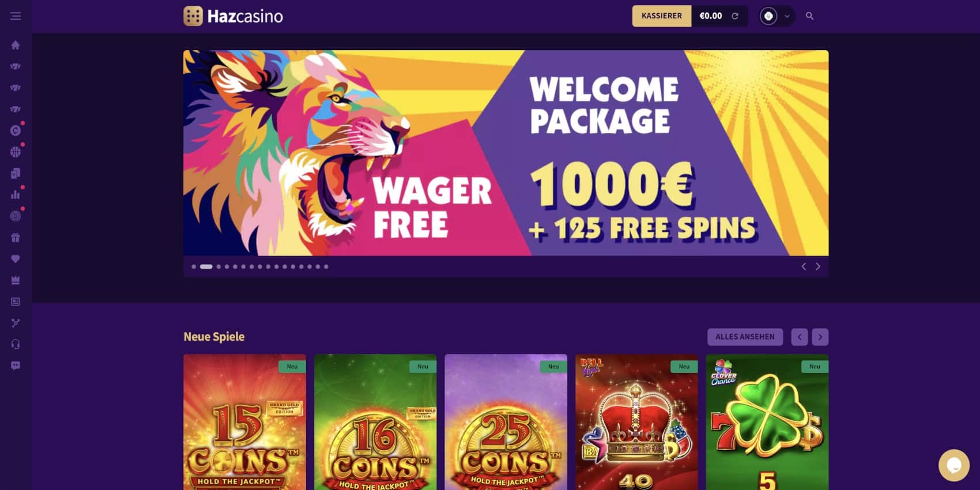
Task: Show the next banner slide with the right arrow
Action: coord(817,266)
